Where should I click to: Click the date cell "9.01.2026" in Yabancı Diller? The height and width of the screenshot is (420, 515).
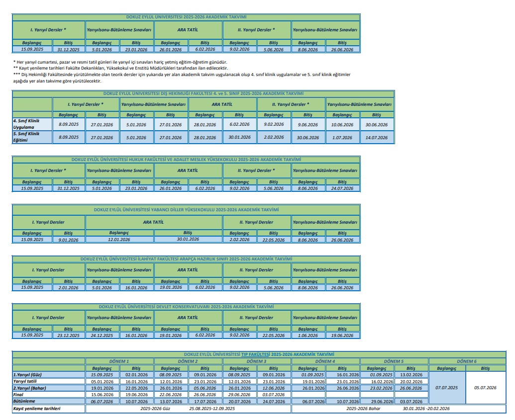[68, 240]
